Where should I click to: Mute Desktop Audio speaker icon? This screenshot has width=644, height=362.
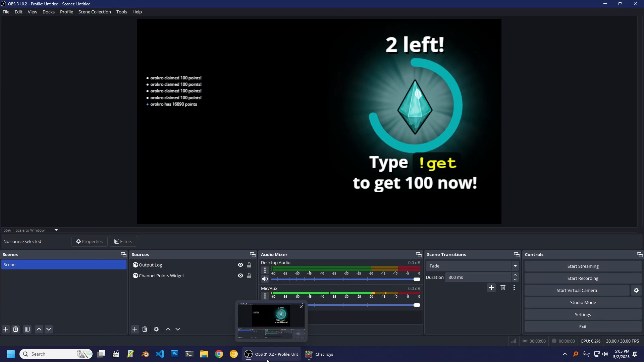pyautogui.click(x=265, y=280)
